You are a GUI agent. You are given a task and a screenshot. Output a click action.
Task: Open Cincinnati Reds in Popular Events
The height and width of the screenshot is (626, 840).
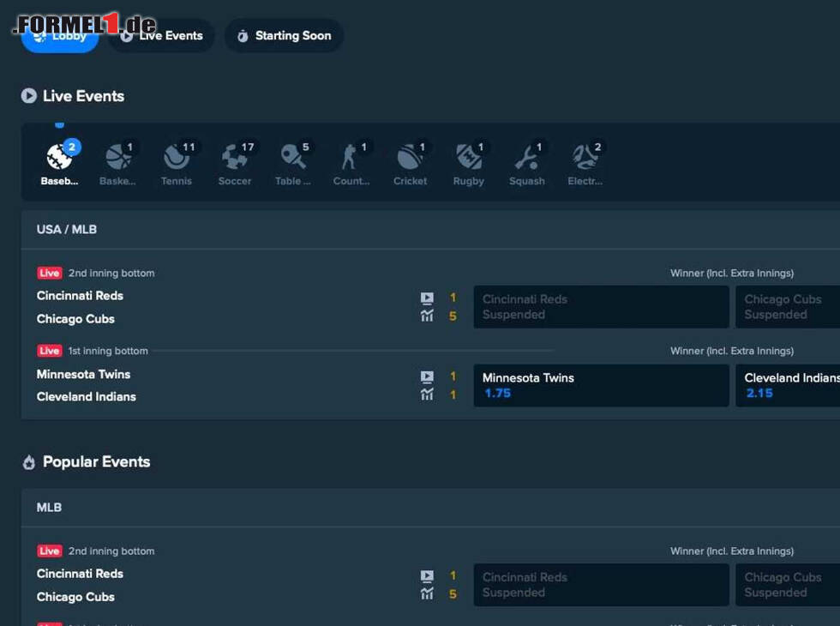(x=80, y=574)
